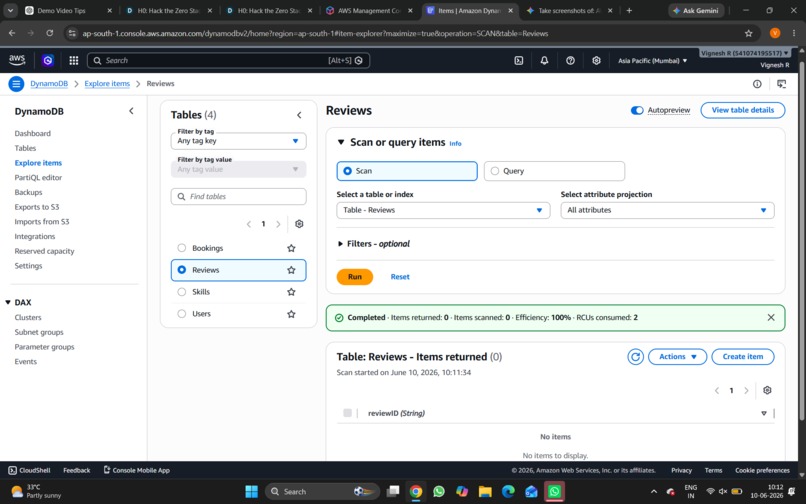Toggle Autopreview switch

637,110
